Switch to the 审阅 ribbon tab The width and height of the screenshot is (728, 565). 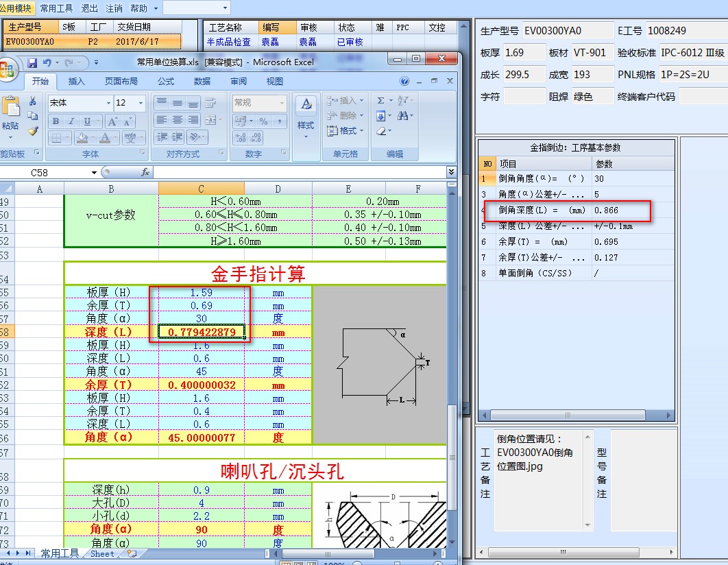[238, 81]
